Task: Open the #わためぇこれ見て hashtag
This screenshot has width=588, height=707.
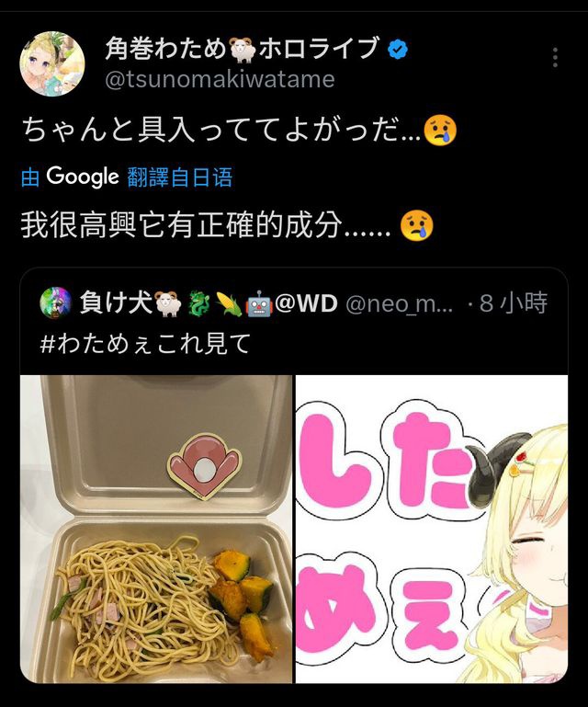Action: (145, 344)
